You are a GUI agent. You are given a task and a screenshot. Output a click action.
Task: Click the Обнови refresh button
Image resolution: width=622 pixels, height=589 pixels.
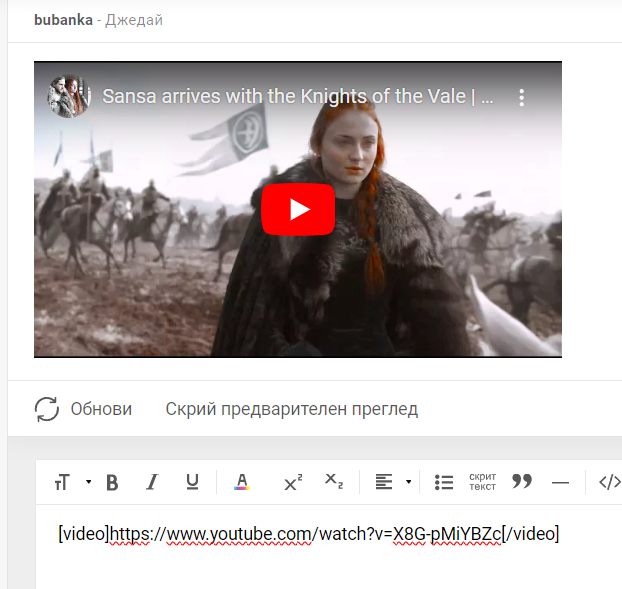pyautogui.click(x=83, y=409)
